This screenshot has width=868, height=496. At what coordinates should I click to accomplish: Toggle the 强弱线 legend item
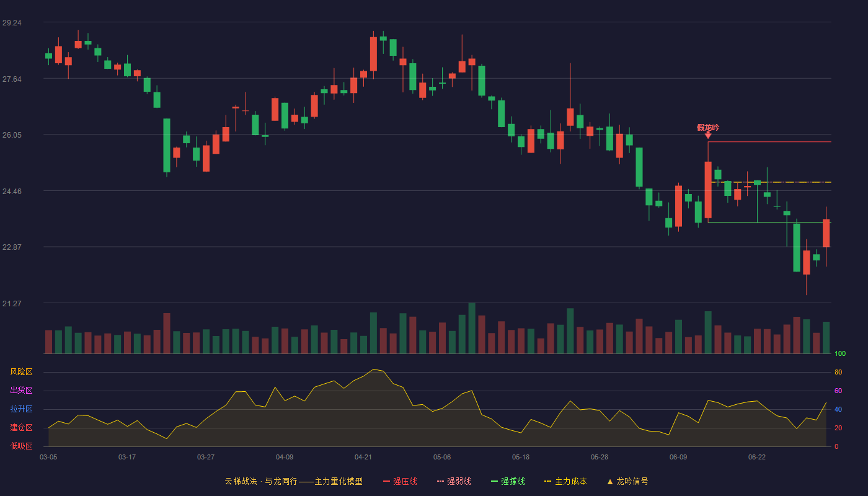tap(454, 481)
